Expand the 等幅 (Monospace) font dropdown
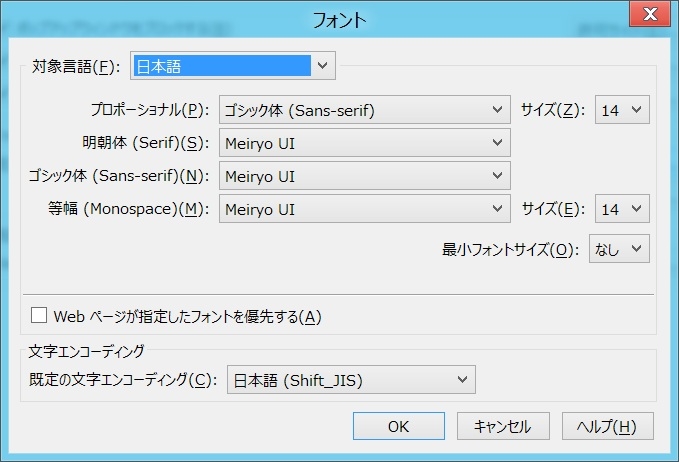The height and width of the screenshot is (462, 679). (498, 209)
